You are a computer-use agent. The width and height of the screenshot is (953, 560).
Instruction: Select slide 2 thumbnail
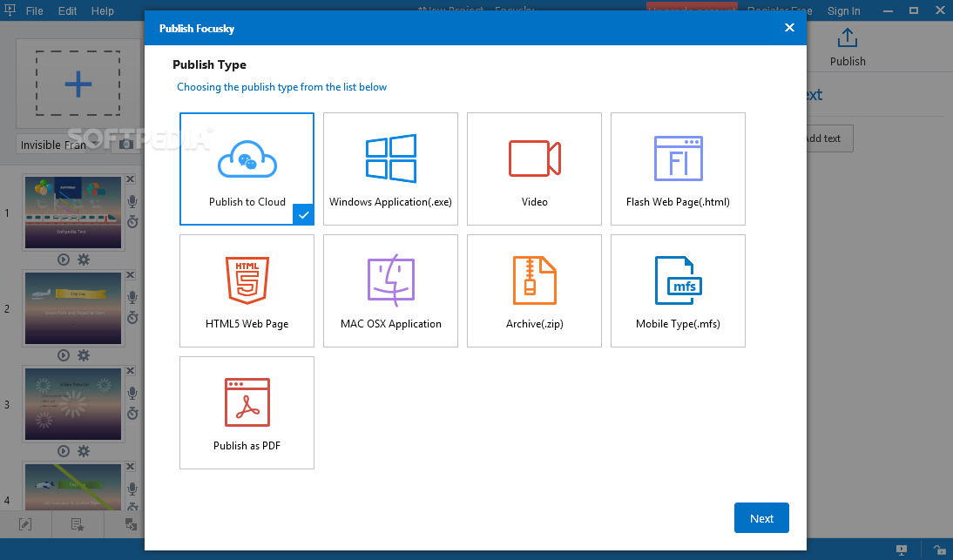click(x=73, y=308)
